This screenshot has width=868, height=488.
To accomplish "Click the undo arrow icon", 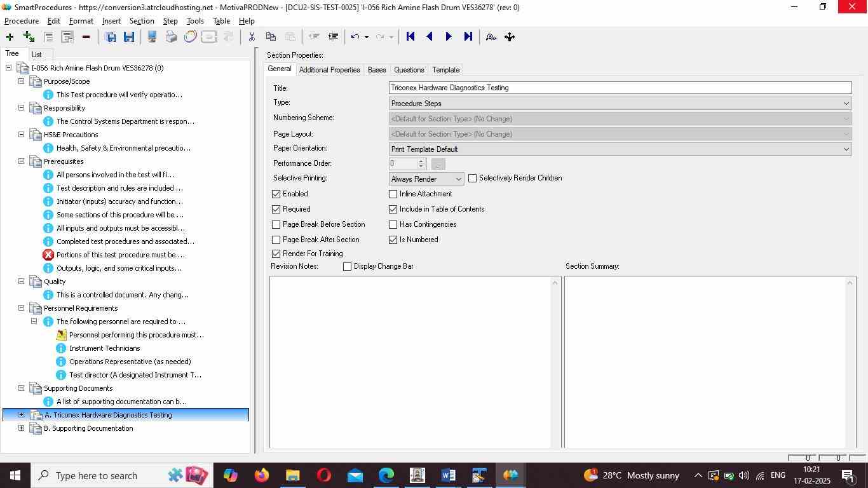I will 355,37.
